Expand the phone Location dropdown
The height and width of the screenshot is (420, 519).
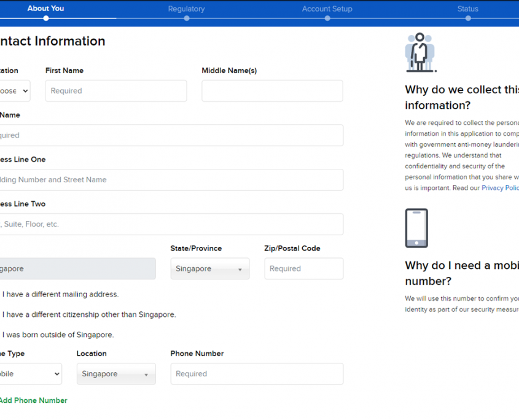(x=116, y=374)
